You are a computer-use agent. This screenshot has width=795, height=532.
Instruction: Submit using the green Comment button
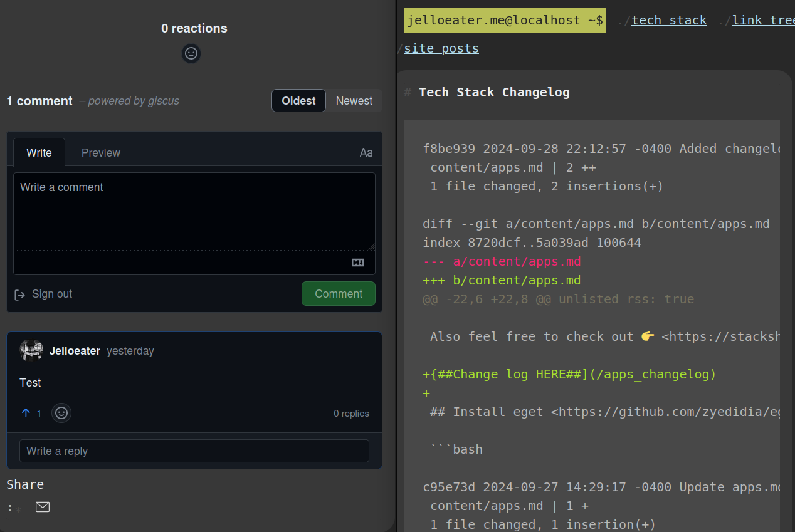point(339,294)
